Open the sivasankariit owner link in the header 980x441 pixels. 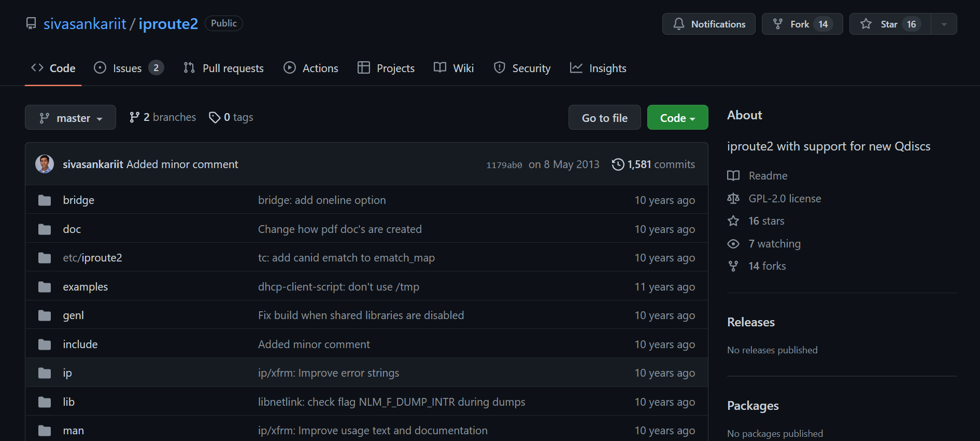click(85, 24)
